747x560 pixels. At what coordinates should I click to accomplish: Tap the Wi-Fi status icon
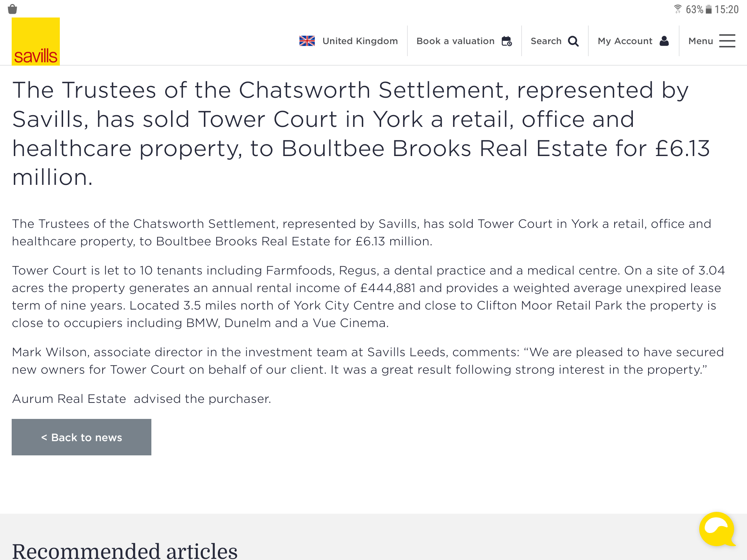point(678,9)
